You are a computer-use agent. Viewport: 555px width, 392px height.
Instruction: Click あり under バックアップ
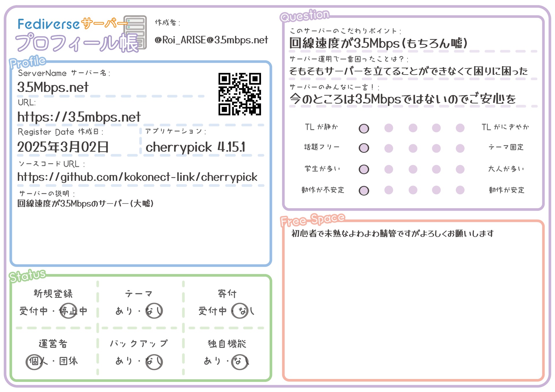[x=124, y=361]
